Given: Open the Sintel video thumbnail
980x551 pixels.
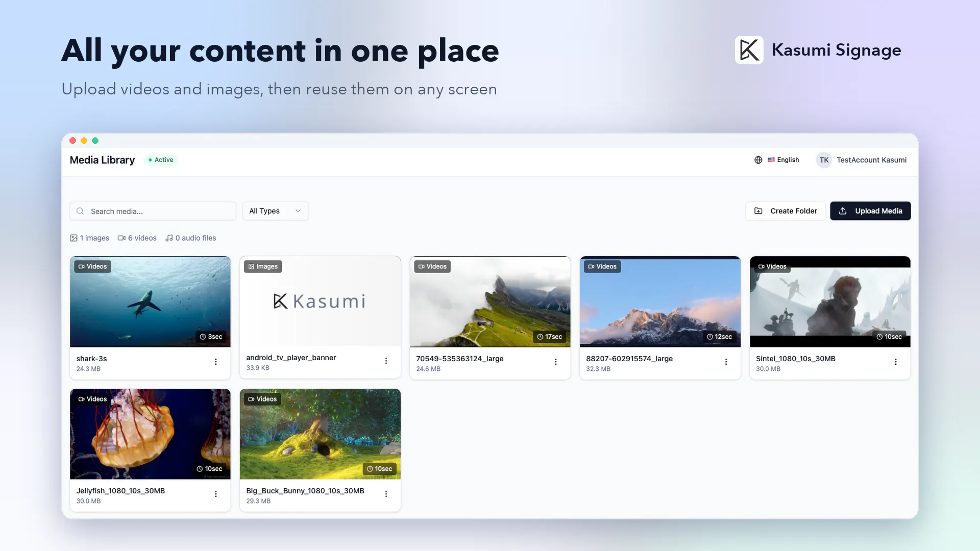Looking at the screenshot, I should pos(830,302).
